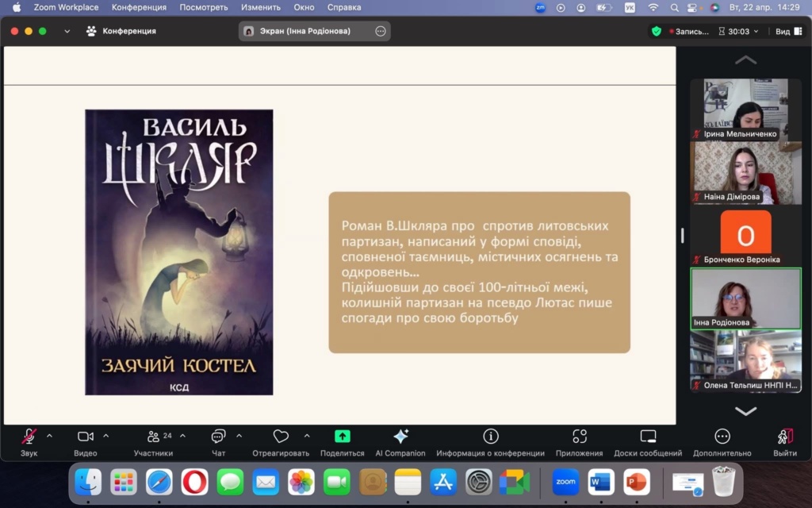Open the Посмотреть menu
The width and height of the screenshot is (812, 508).
204,7
